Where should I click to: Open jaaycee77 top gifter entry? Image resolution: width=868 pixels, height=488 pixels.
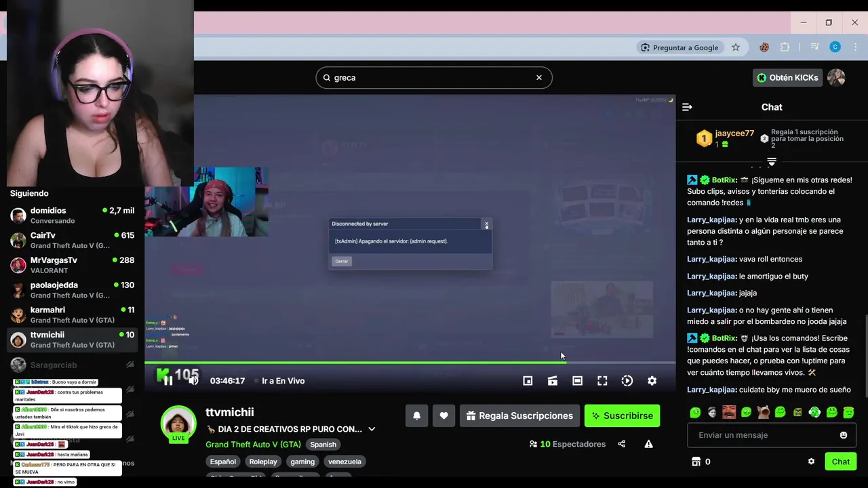726,138
